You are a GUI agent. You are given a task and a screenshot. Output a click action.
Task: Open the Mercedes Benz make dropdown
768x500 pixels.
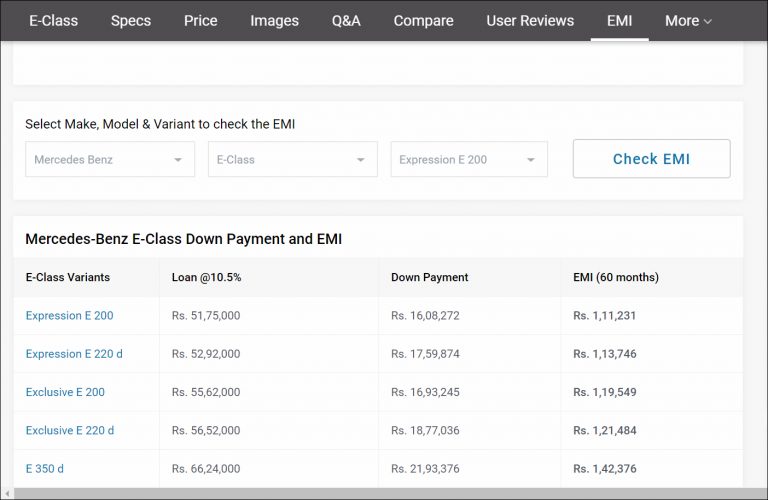coord(110,160)
